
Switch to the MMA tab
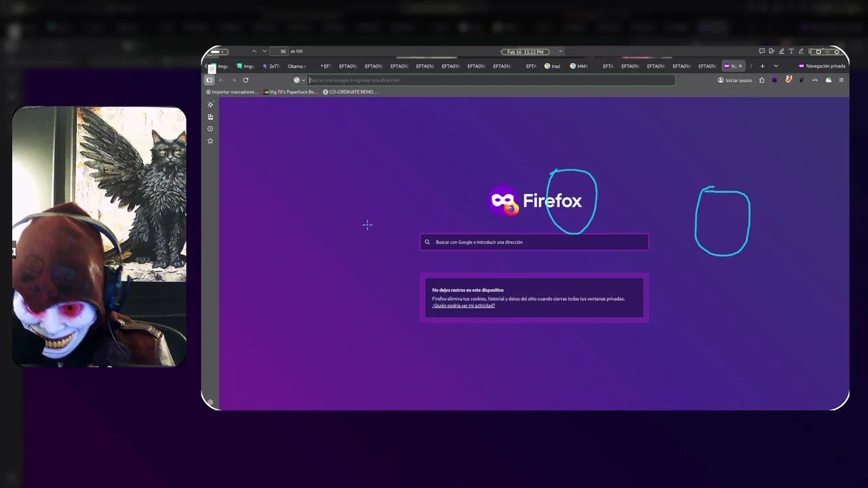(x=578, y=66)
